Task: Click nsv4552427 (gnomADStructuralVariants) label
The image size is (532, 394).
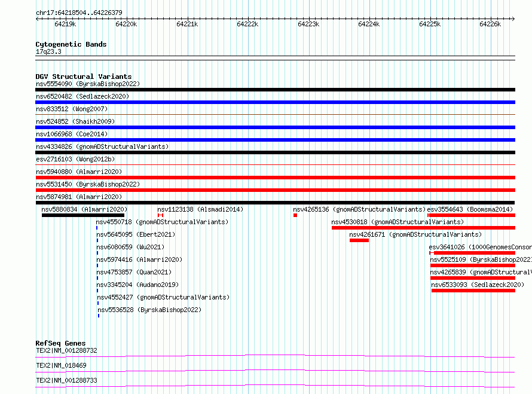Action: (x=163, y=297)
